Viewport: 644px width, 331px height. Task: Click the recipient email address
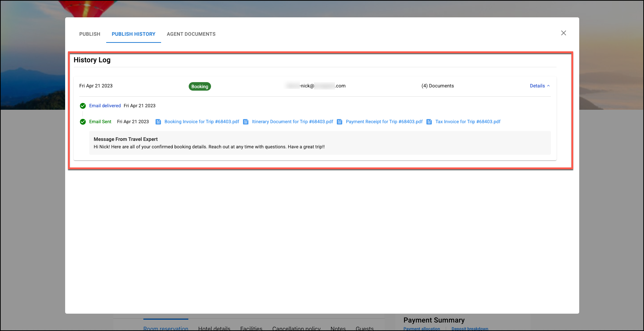coord(316,86)
